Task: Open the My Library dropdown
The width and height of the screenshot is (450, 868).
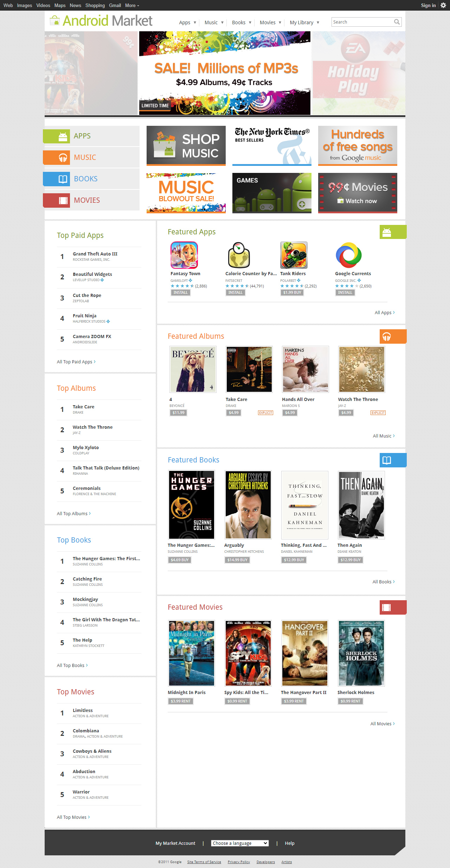Action: [x=304, y=22]
